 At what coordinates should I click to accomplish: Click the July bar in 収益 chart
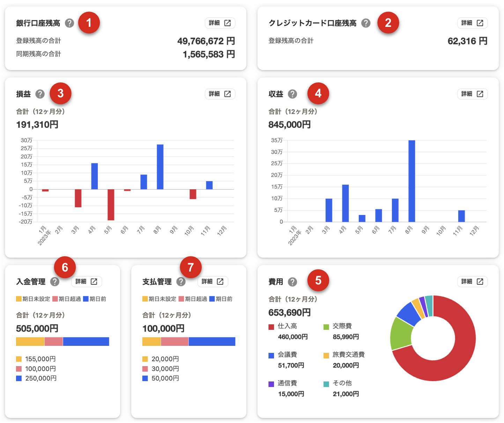(395, 210)
